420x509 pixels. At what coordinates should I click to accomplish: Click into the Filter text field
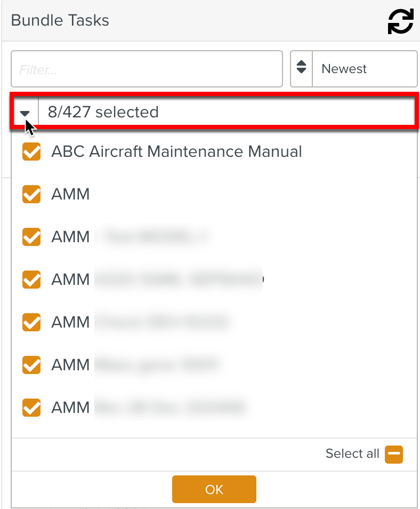(147, 69)
